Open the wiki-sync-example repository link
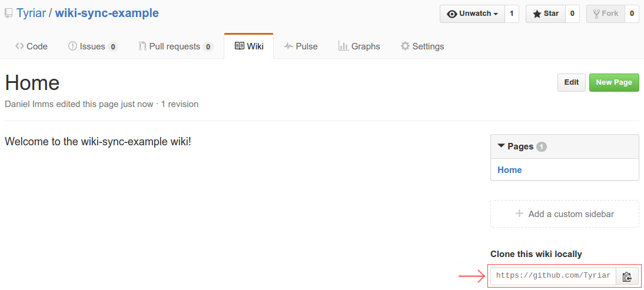The width and height of the screenshot is (644, 290). click(107, 14)
